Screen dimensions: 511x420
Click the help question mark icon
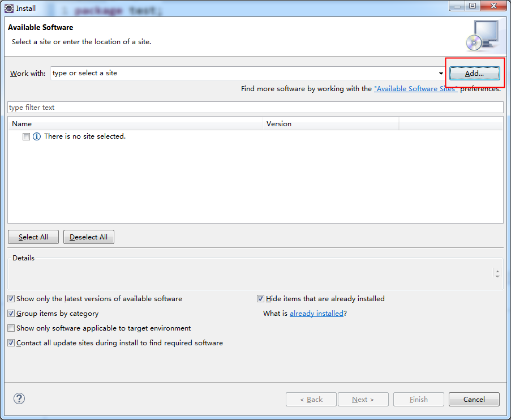click(19, 398)
